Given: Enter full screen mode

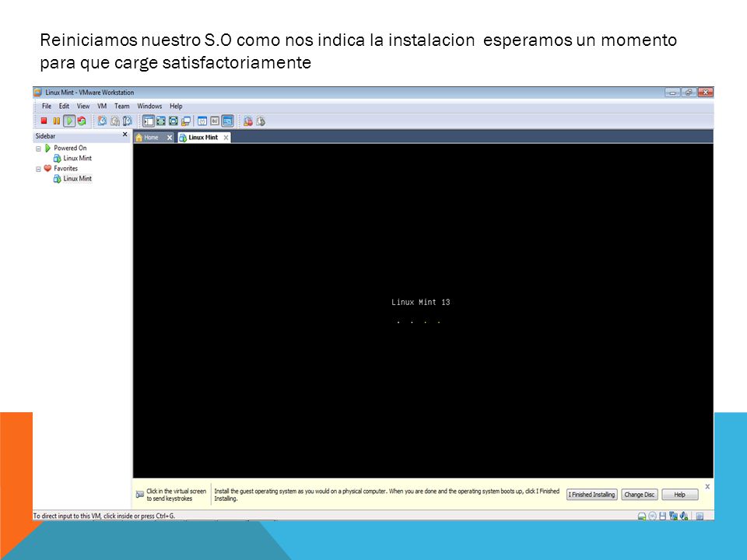Looking at the screenshot, I should click(x=174, y=121).
